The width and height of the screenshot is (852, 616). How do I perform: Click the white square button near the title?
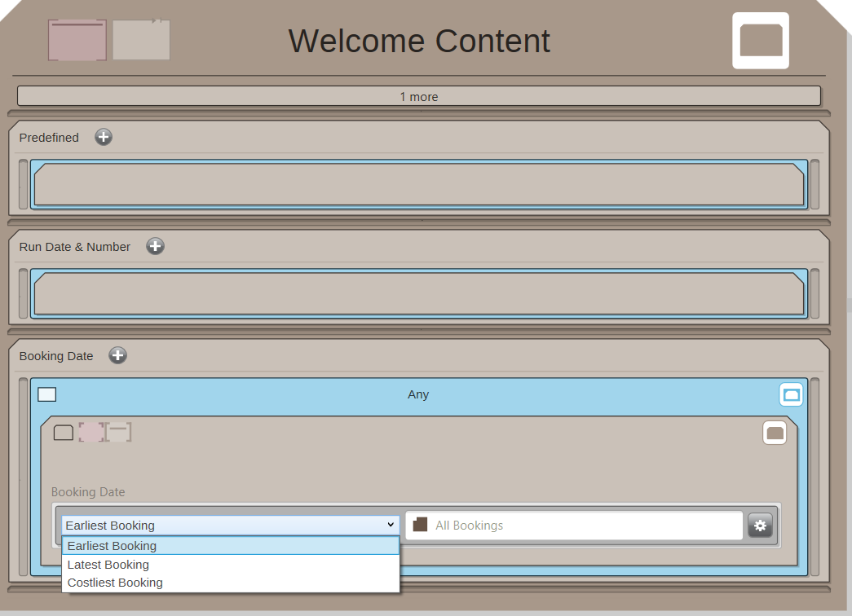[x=761, y=41]
